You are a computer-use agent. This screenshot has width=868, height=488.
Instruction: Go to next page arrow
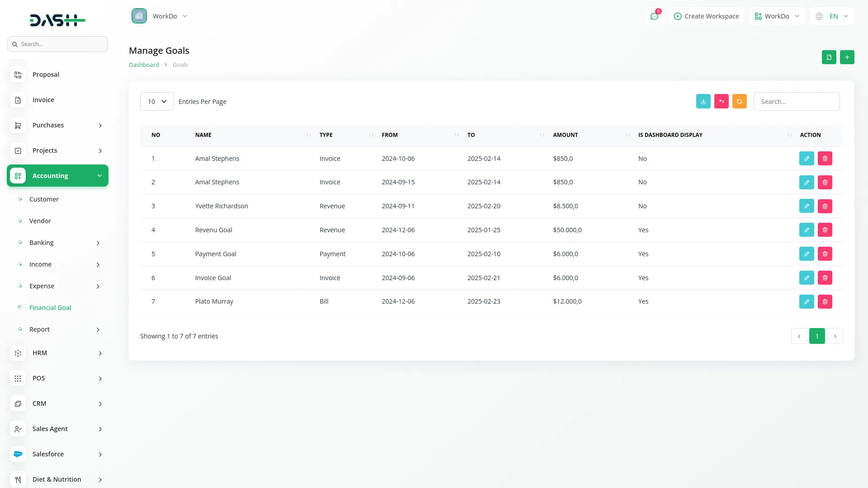[835, 336]
